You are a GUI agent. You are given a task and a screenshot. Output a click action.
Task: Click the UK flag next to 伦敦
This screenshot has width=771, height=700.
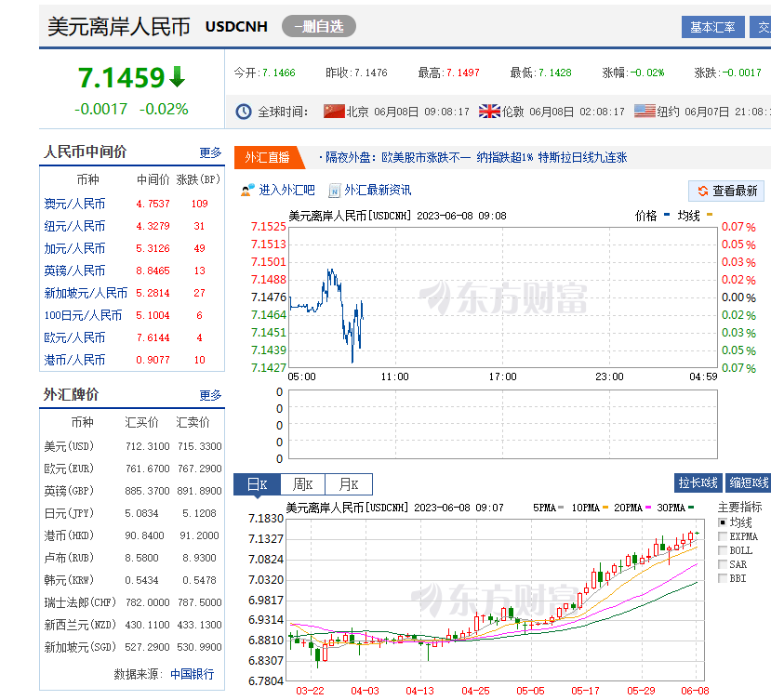pos(489,112)
